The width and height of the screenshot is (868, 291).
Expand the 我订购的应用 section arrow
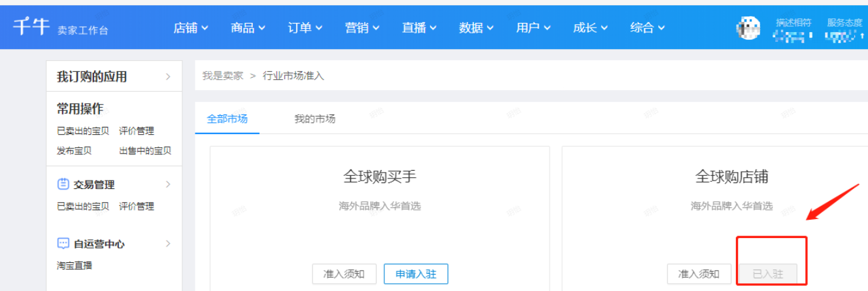pos(168,77)
